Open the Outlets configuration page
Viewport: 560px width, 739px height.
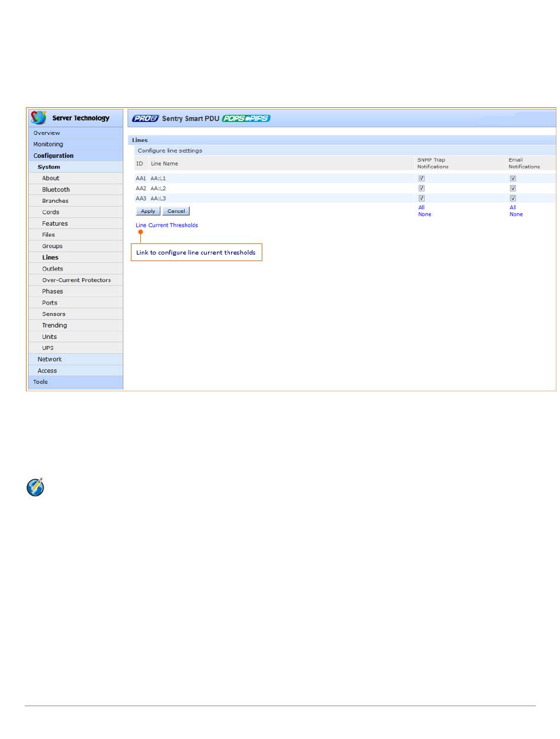pyautogui.click(x=52, y=269)
